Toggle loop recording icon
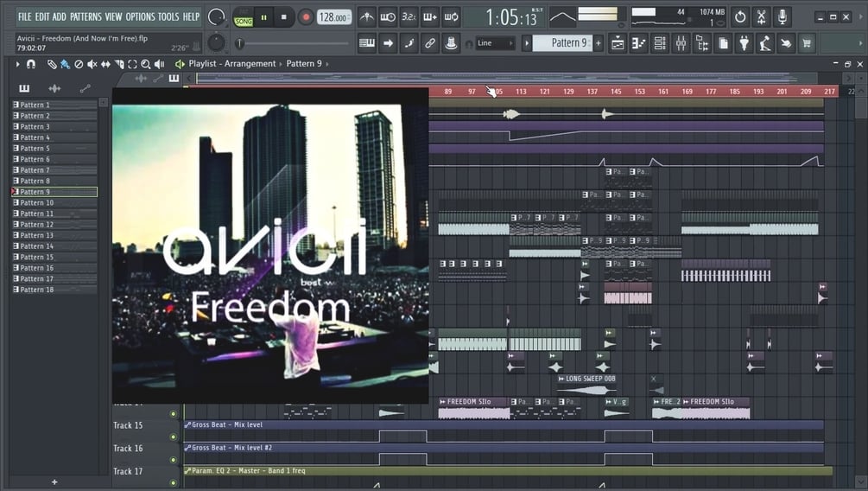 [x=451, y=17]
